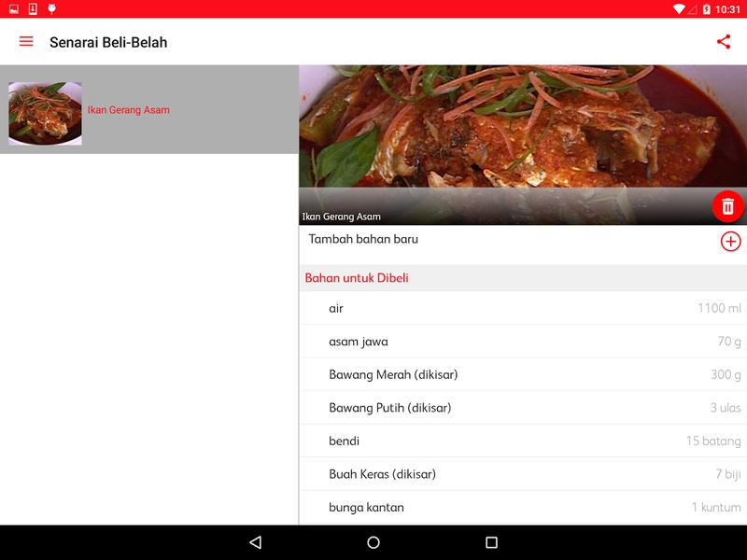
Task: Open the hamburger navigation menu
Action: click(26, 42)
